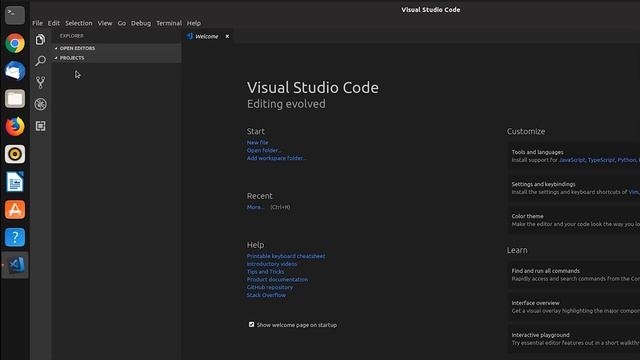Open the Terminal menu
This screenshot has height=360, width=640.
pyautogui.click(x=169, y=23)
